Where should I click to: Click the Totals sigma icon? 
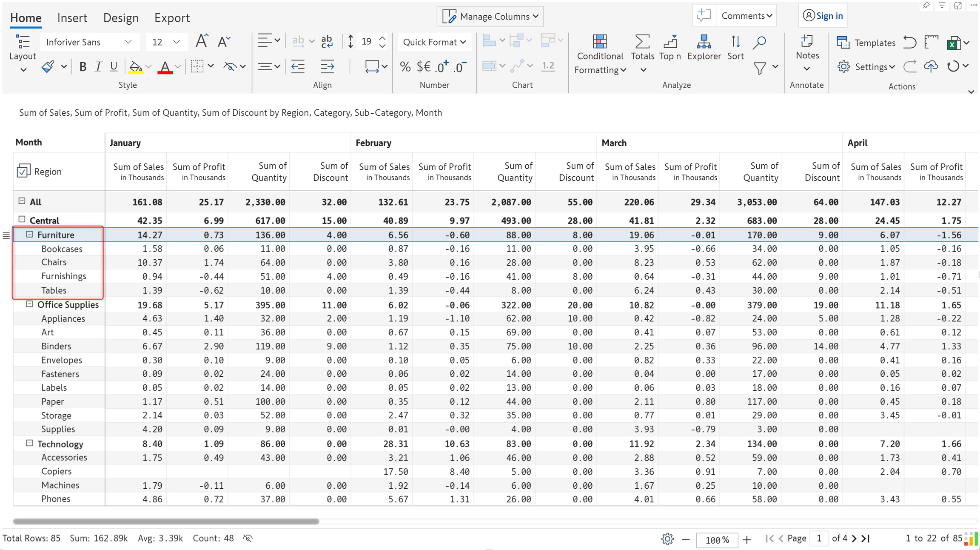pyautogui.click(x=642, y=43)
